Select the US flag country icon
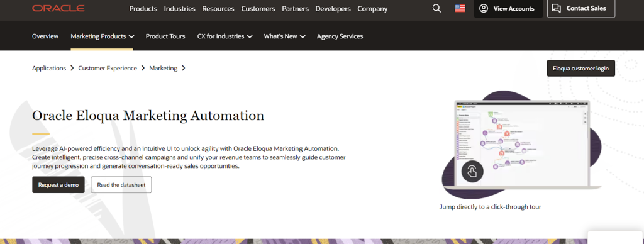 460,8
